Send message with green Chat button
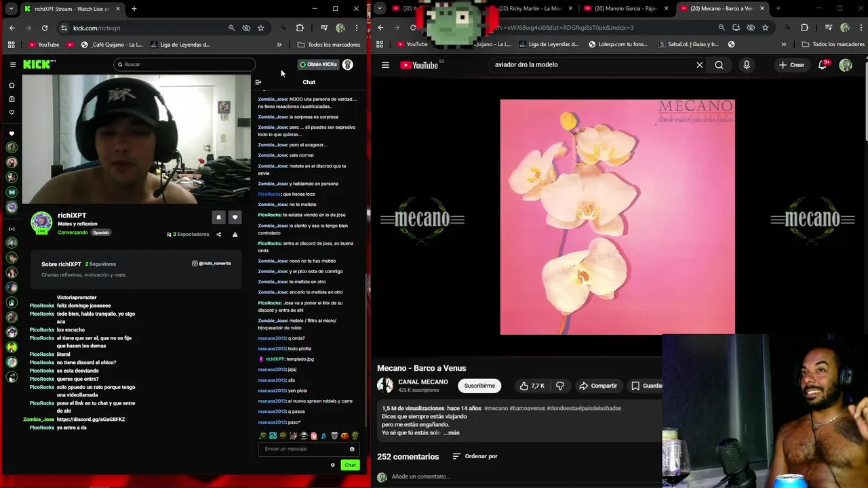Screen dimensions: 868x488 [350, 465]
